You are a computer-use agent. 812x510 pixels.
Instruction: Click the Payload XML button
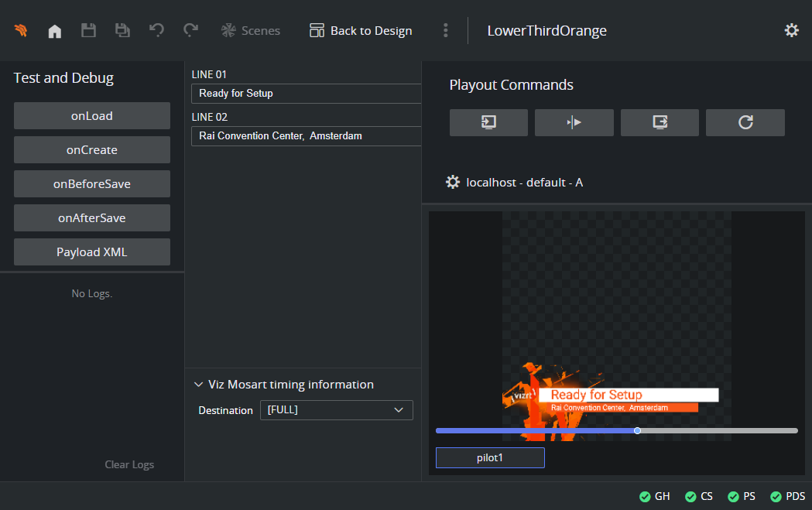click(92, 252)
